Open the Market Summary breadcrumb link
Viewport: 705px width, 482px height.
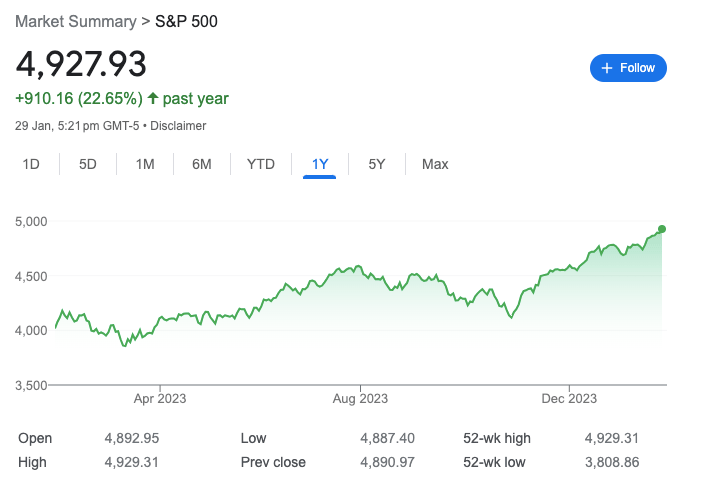(x=76, y=21)
